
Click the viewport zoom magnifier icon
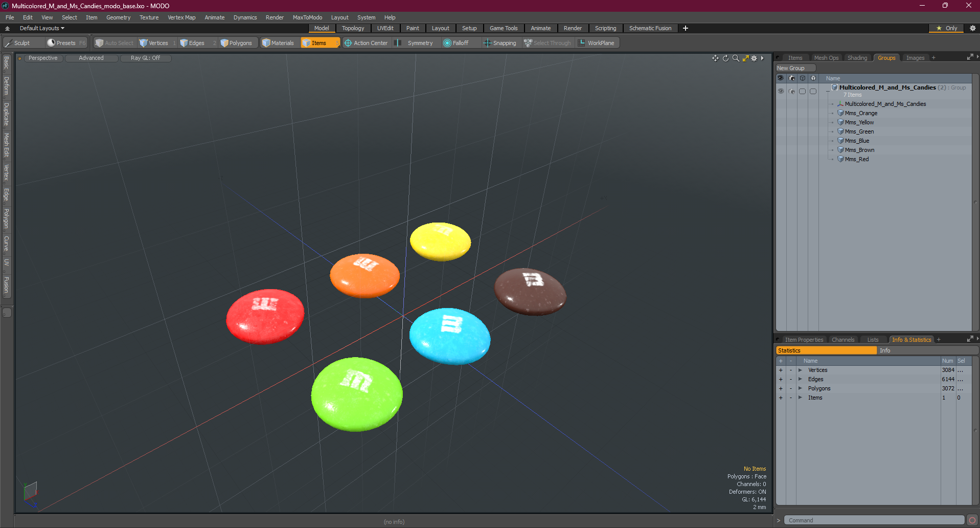(736, 58)
